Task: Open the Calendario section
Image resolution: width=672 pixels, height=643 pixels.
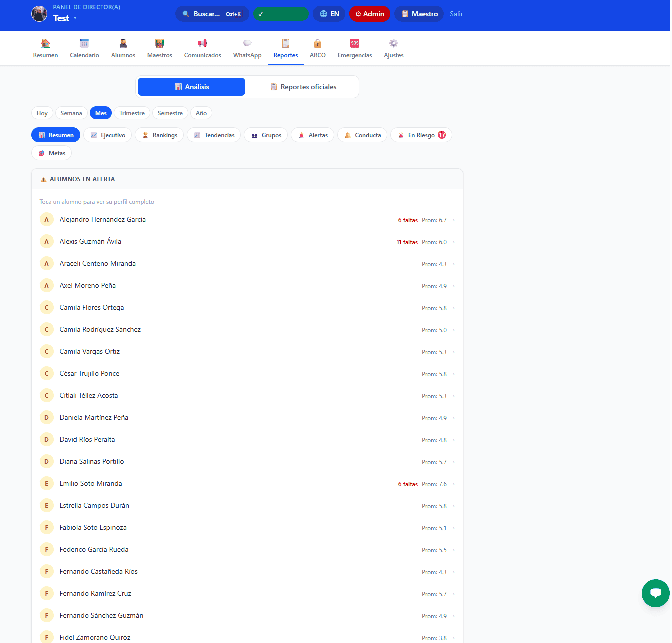Action: pyautogui.click(x=84, y=48)
